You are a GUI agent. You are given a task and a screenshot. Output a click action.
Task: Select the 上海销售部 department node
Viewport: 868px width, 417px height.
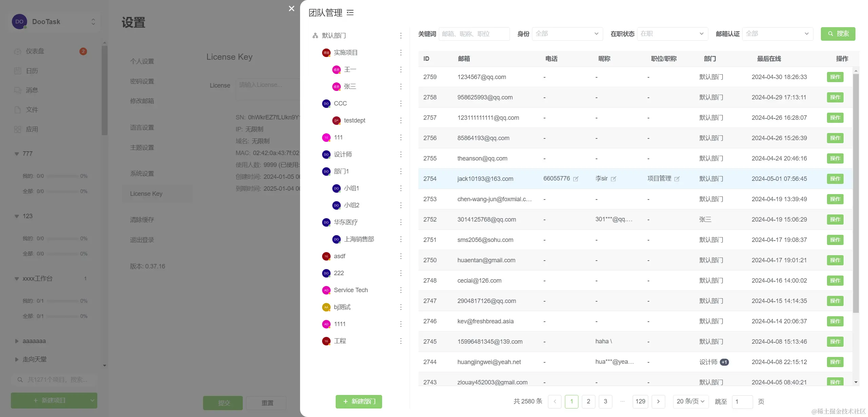tap(359, 239)
